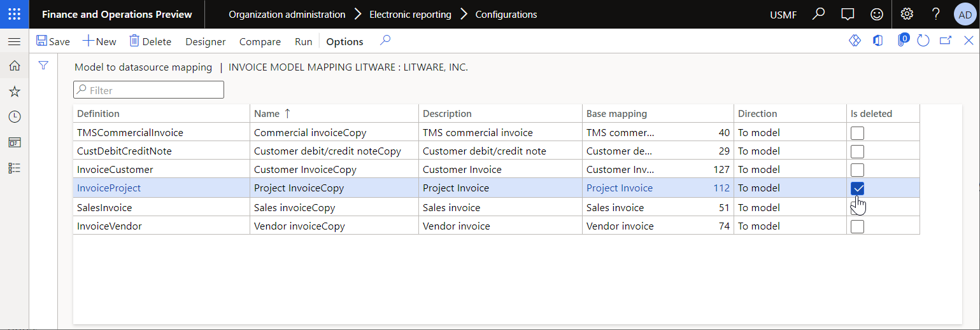
Task: Select the CustDebitCreditNote definition cell
Action: [161, 151]
